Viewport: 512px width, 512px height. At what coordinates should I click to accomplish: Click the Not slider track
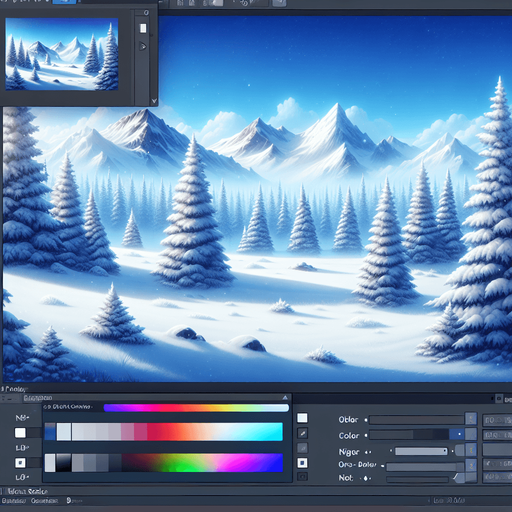[x=417, y=479]
